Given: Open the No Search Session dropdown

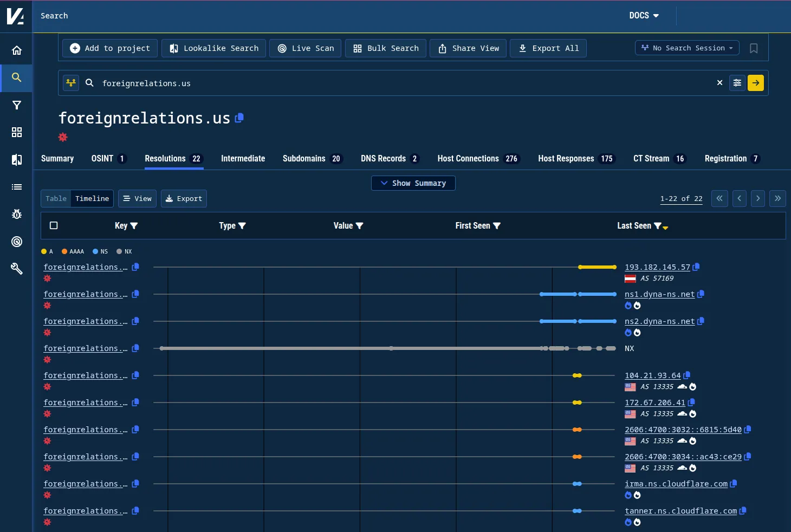Looking at the screenshot, I should pos(687,48).
